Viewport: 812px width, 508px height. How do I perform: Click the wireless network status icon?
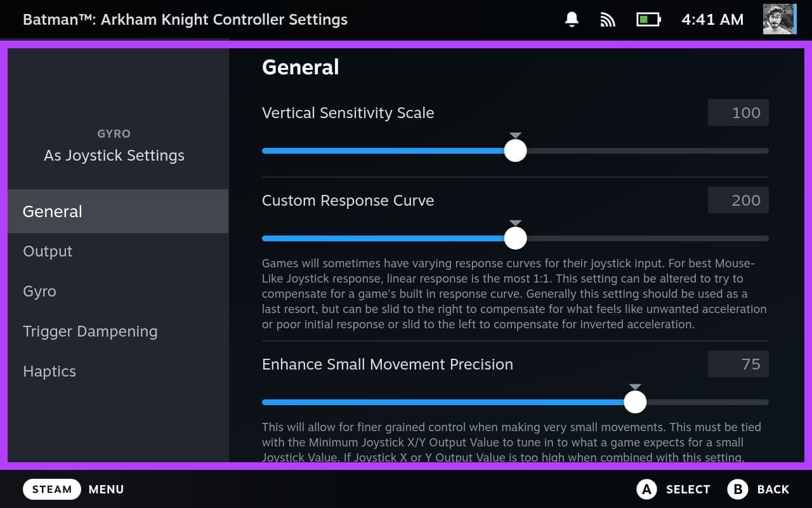tap(608, 20)
